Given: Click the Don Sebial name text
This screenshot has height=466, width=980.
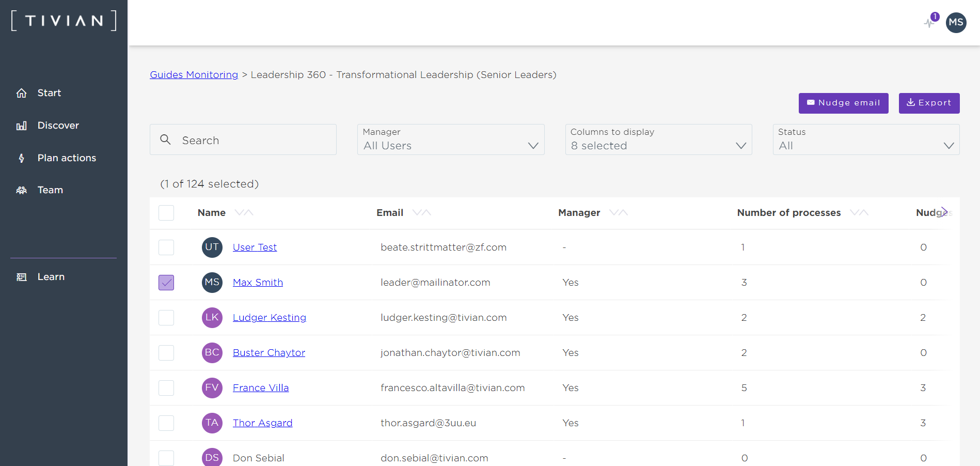Looking at the screenshot, I should pyautogui.click(x=258, y=458).
